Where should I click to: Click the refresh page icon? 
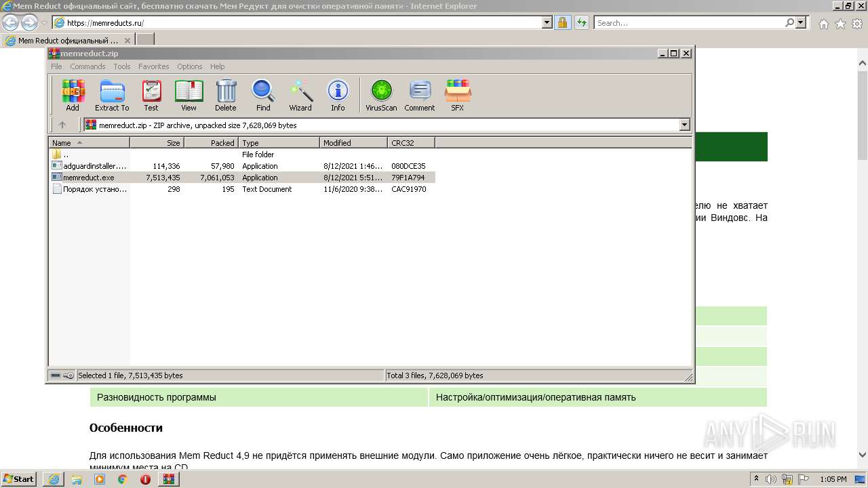click(581, 22)
